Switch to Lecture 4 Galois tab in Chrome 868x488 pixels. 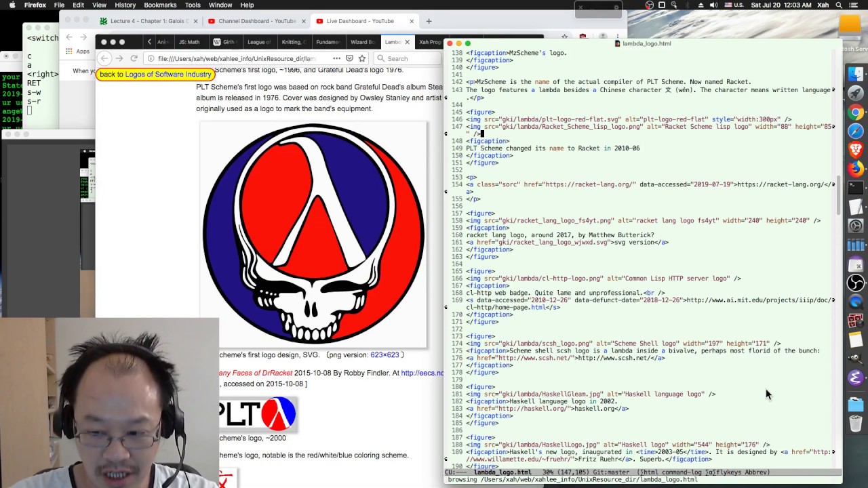[x=148, y=21]
